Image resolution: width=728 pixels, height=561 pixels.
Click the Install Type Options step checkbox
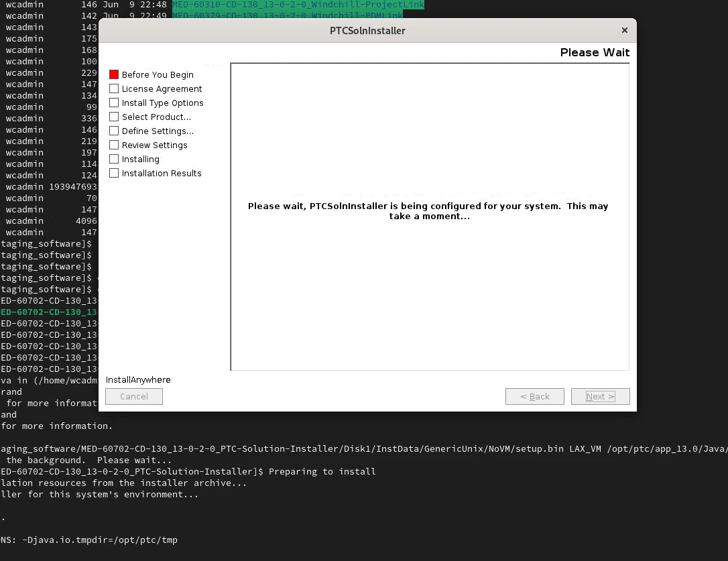point(114,103)
